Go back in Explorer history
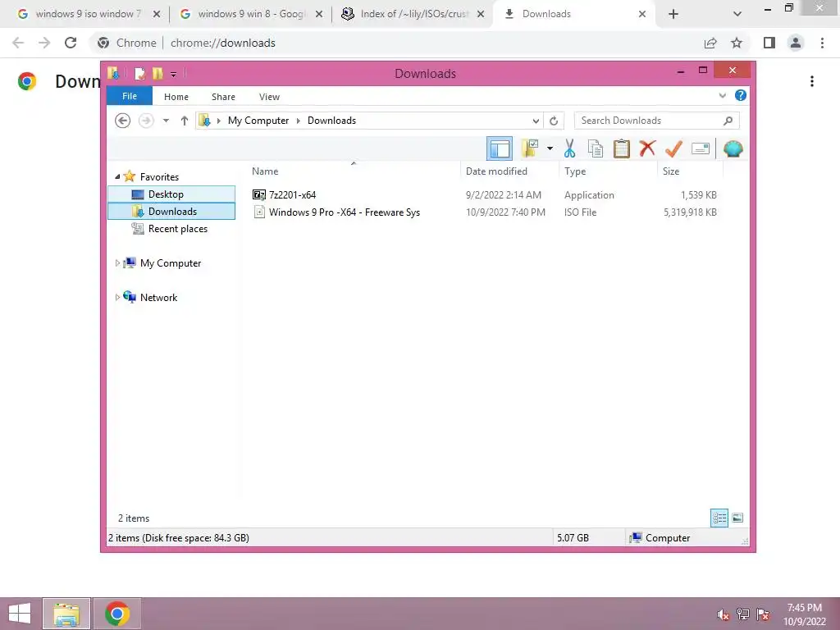 123,121
